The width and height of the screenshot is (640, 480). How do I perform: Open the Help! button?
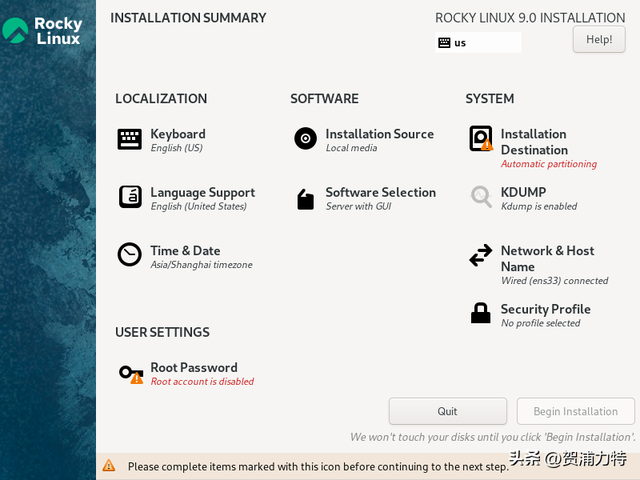(x=599, y=39)
